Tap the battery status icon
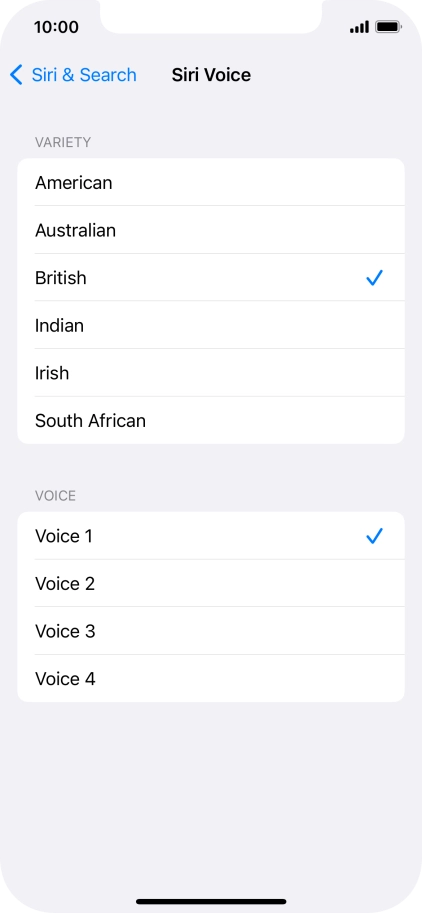Image resolution: width=422 pixels, height=913 pixels. point(388,27)
